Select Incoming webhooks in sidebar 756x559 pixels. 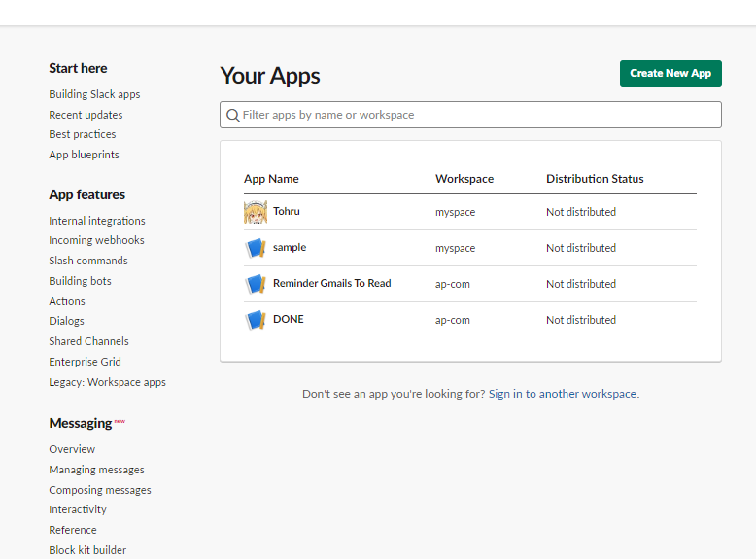96,240
